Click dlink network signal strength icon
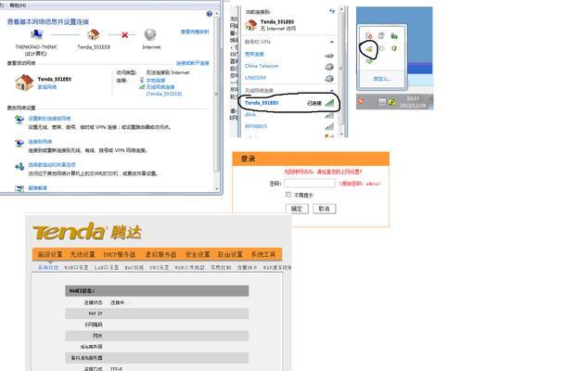This screenshot has width=588, height=371. click(329, 116)
